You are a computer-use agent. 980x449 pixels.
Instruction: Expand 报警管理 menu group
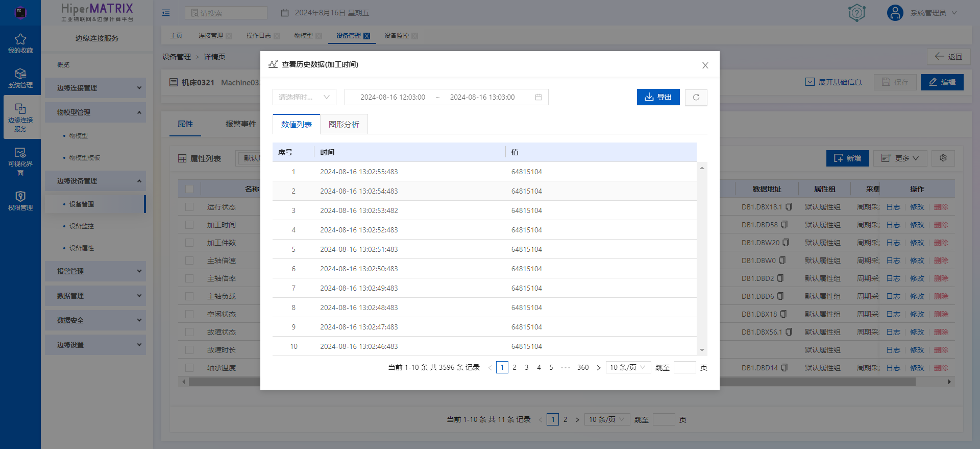[95, 271]
